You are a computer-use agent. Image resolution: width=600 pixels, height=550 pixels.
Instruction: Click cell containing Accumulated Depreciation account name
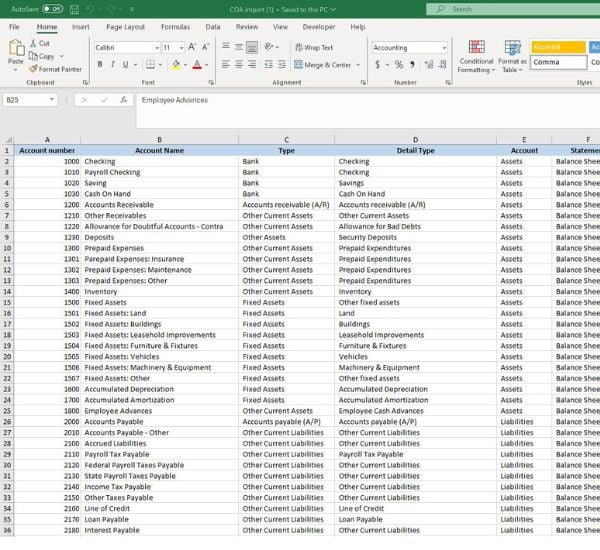tap(159, 389)
